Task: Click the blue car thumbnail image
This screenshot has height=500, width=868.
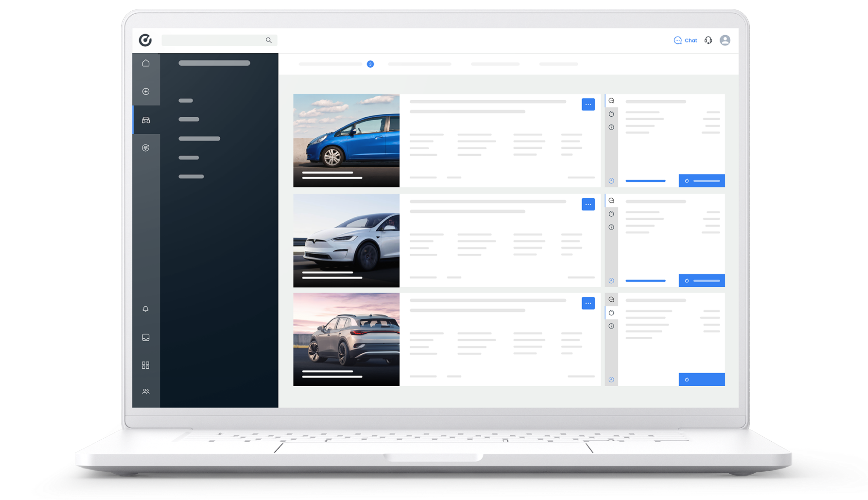Action: (x=347, y=140)
